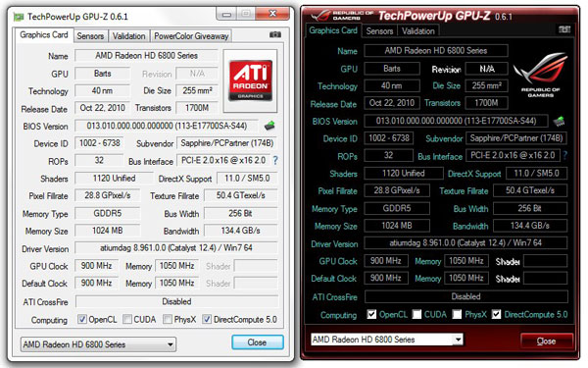The image size is (588, 368).
Task: Click ATI CrossFire Disabled field in ROG window
Action: pos(465,296)
